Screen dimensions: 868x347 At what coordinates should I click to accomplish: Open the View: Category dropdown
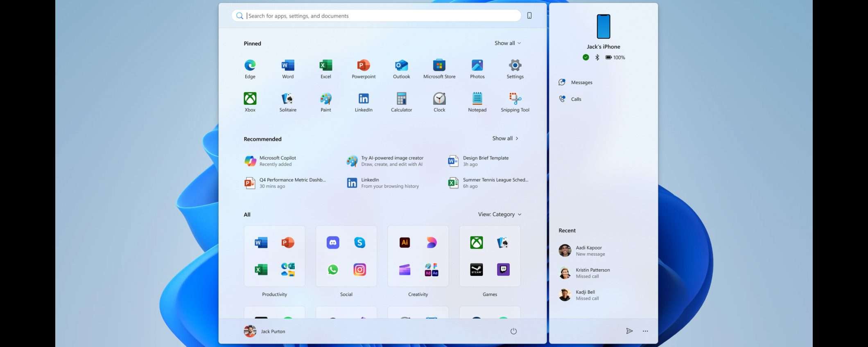click(500, 214)
